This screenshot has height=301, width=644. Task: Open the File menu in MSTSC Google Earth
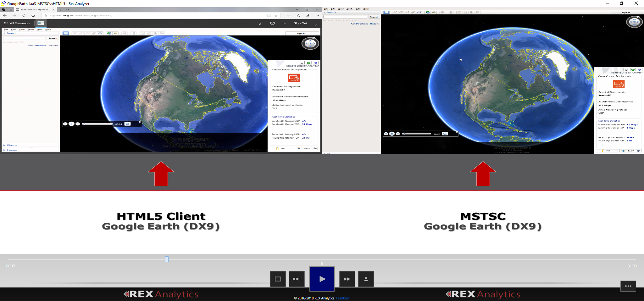click(x=326, y=9)
